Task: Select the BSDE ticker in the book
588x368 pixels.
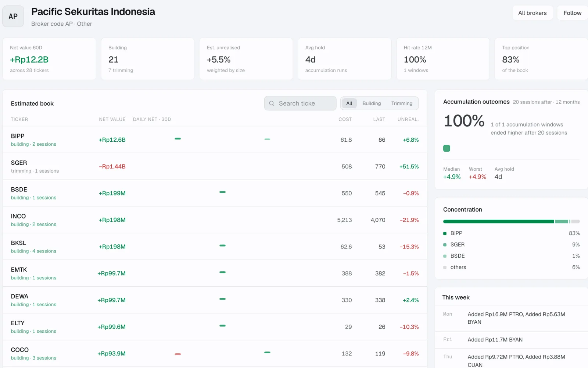Action: [19, 190]
